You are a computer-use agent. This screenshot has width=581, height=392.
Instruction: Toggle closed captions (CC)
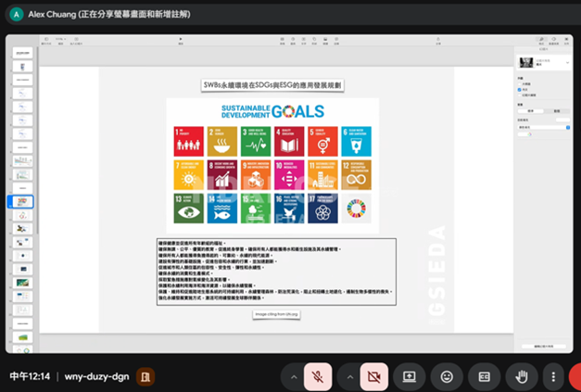[485, 377]
